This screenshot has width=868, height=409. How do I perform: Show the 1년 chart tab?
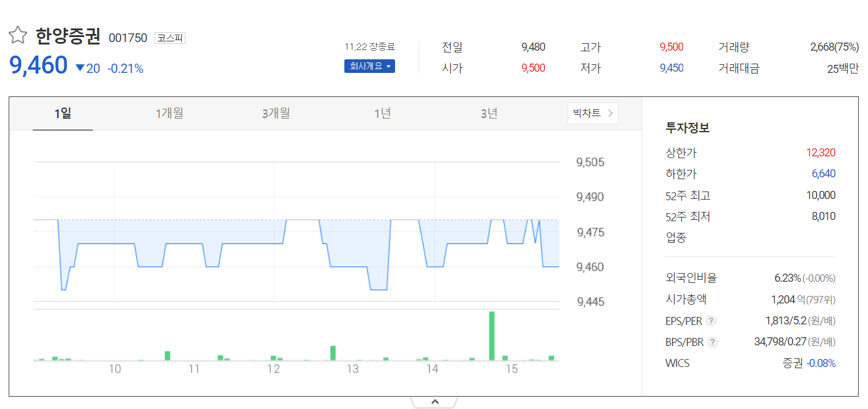[x=383, y=114]
